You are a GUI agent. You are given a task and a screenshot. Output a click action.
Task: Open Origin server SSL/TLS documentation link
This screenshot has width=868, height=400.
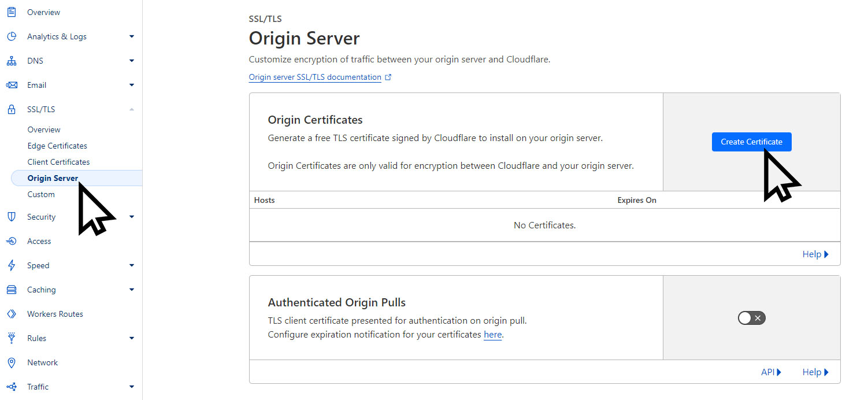coord(315,77)
